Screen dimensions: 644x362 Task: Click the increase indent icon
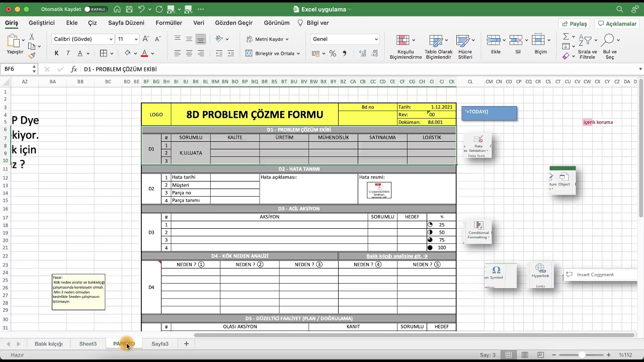pyautogui.click(x=230, y=53)
